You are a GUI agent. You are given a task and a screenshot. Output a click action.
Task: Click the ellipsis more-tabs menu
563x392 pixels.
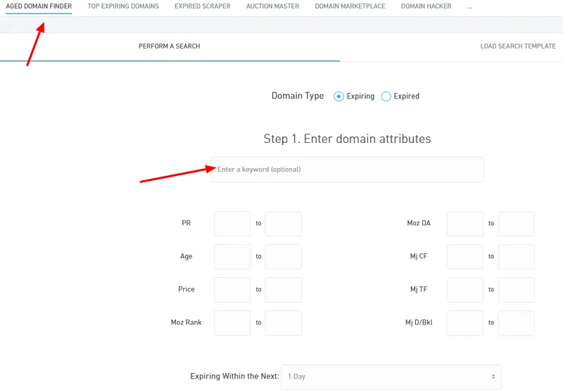pyautogui.click(x=469, y=6)
